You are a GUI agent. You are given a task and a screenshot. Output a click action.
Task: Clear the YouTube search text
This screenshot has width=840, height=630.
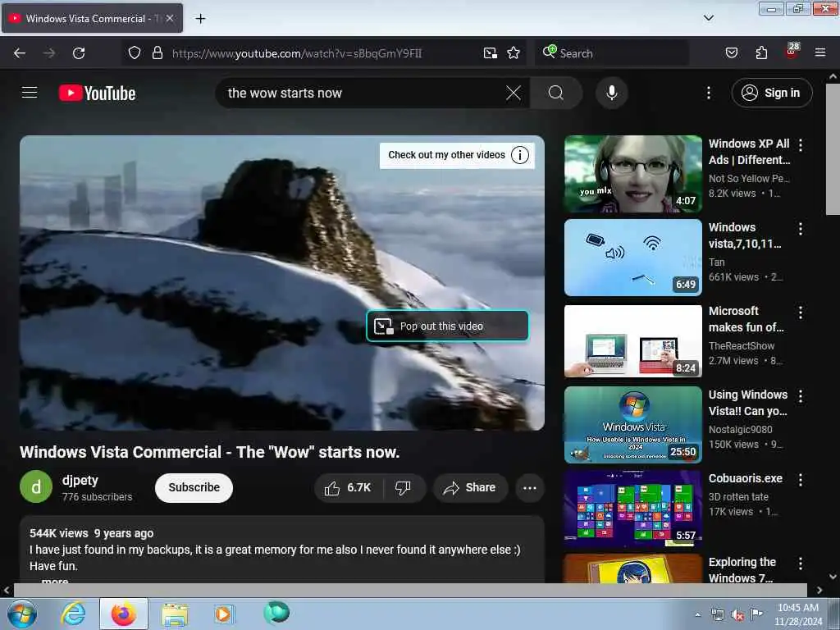[x=514, y=93]
